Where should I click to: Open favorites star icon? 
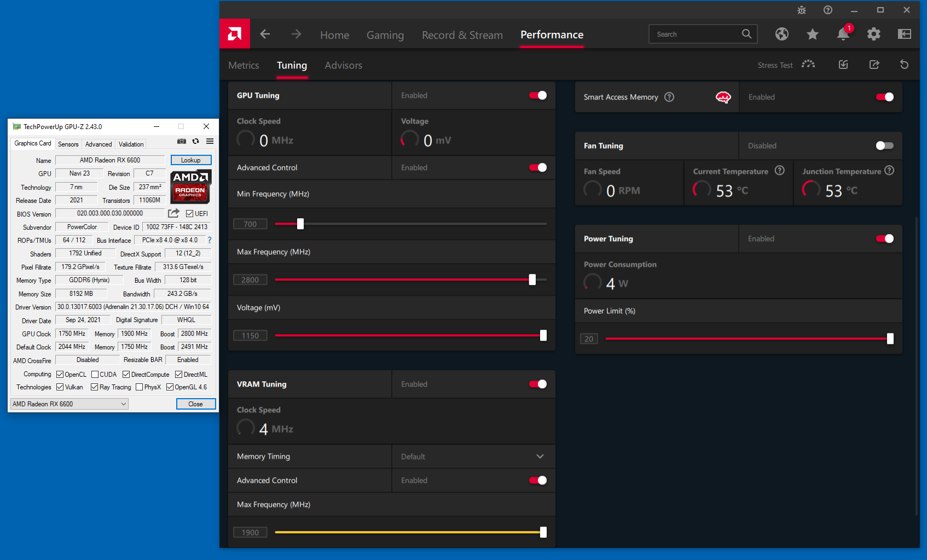point(813,34)
